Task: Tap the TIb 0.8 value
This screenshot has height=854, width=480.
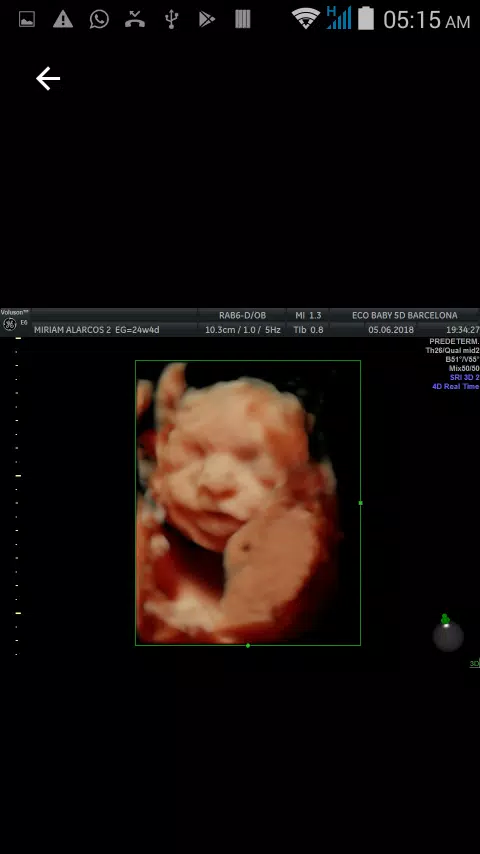Action: point(308,330)
